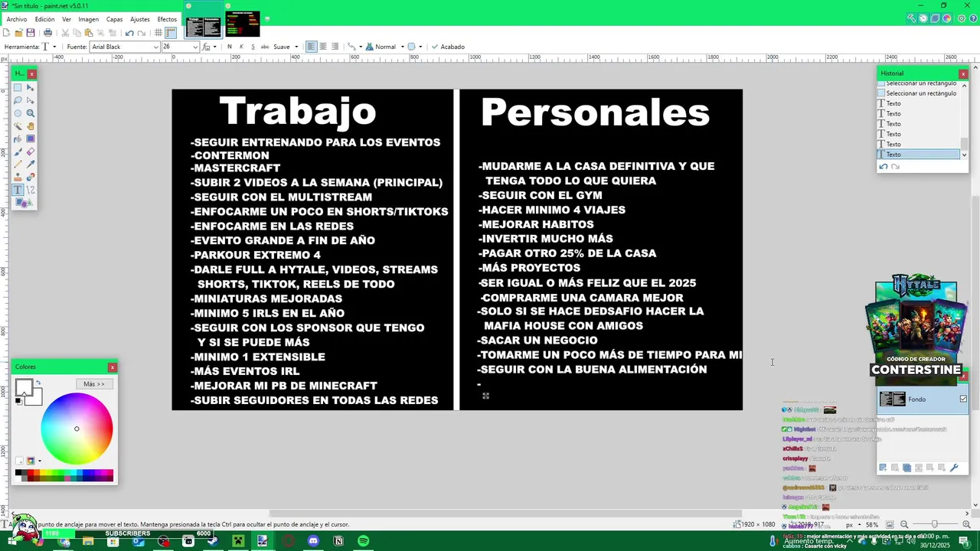Select the Line/Curve tool
Viewport: 980px width, 551px height.
pyautogui.click(x=31, y=190)
